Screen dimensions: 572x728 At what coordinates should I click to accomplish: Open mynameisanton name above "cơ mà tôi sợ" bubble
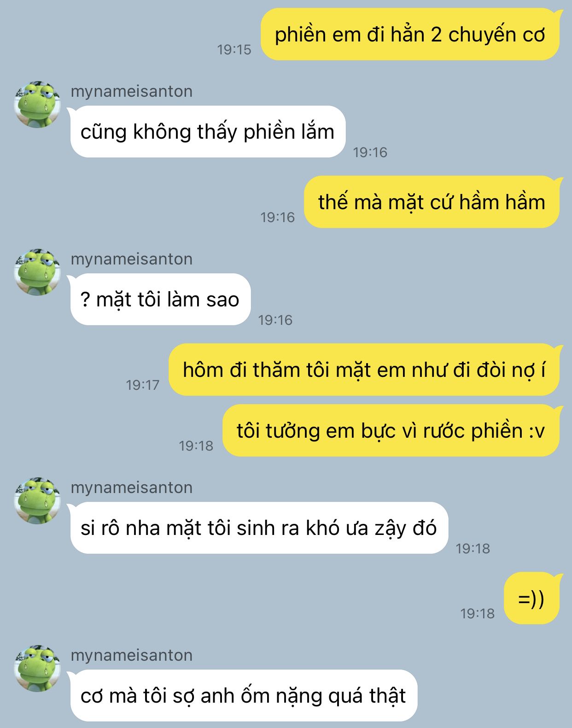132,655
